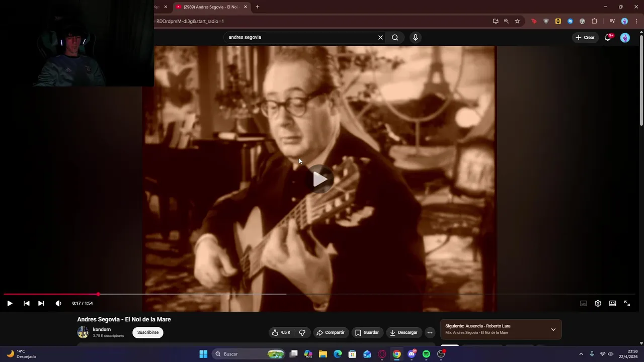The image size is (644, 362).
Task: Play the video using bottom-left play button
Action: [x=10, y=303]
